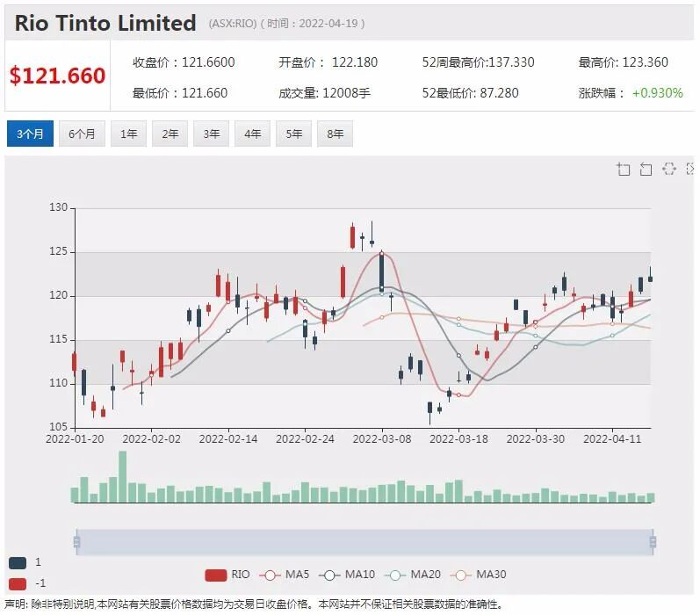View the 8年 range chart

click(x=335, y=134)
